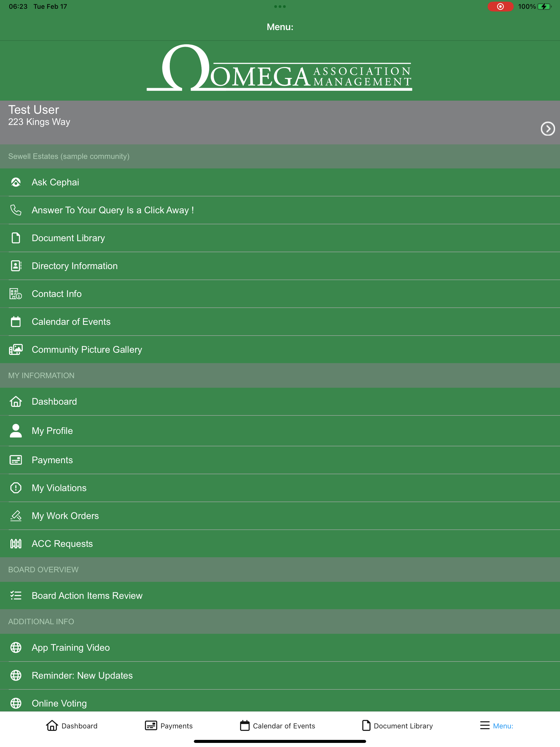The height and width of the screenshot is (747, 560).
Task: Tap the Ask Cephai icon
Action: click(16, 182)
